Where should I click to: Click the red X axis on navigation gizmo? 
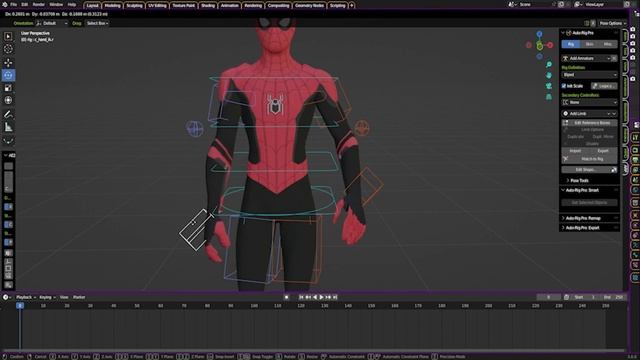pyautogui.click(x=550, y=45)
